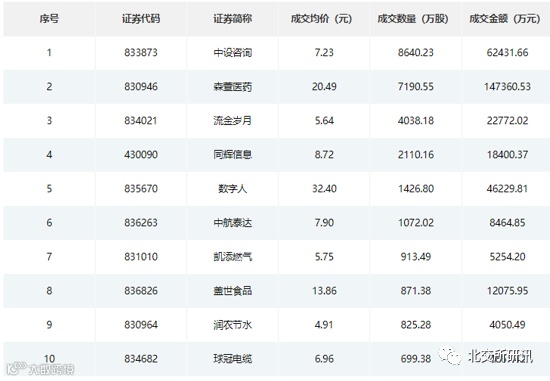Click volume value 825.28
Screen dimensions: 550x381
[416, 325]
